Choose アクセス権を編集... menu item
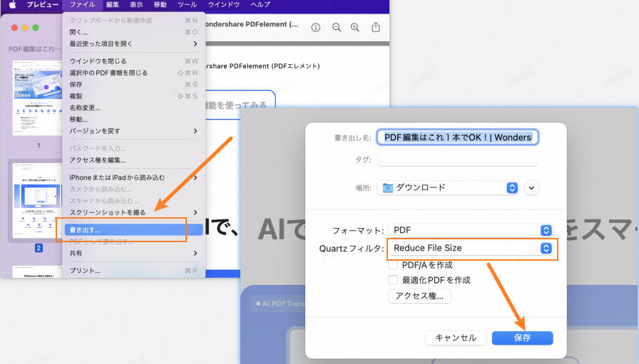 click(x=133, y=160)
